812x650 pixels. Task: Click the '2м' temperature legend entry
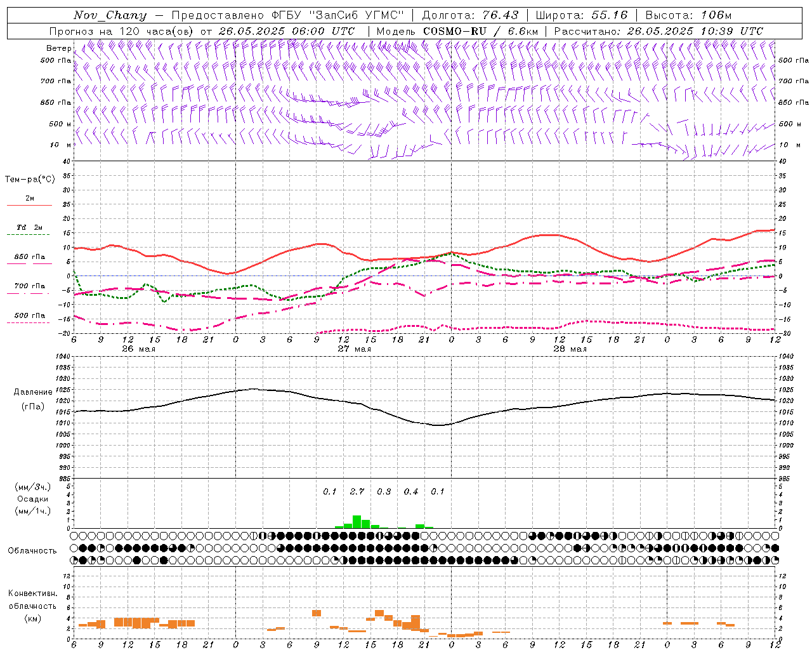pyautogui.click(x=30, y=198)
